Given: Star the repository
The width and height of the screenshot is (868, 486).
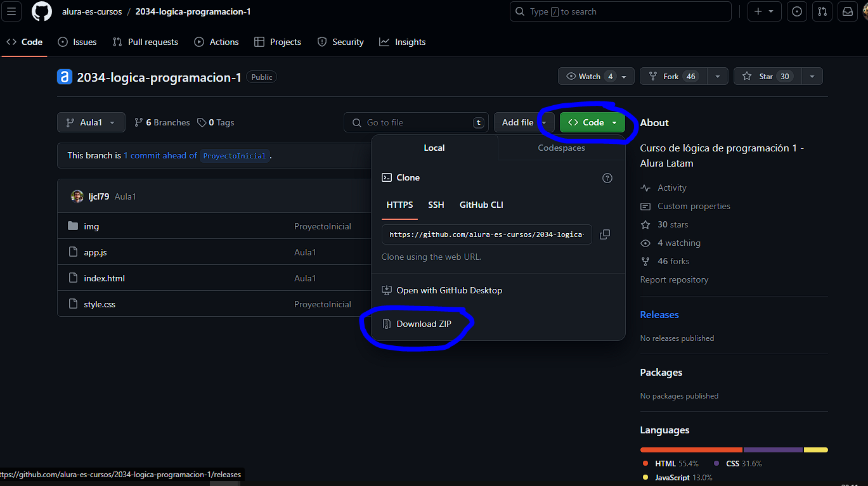Looking at the screenshot, I should (768, 76).
